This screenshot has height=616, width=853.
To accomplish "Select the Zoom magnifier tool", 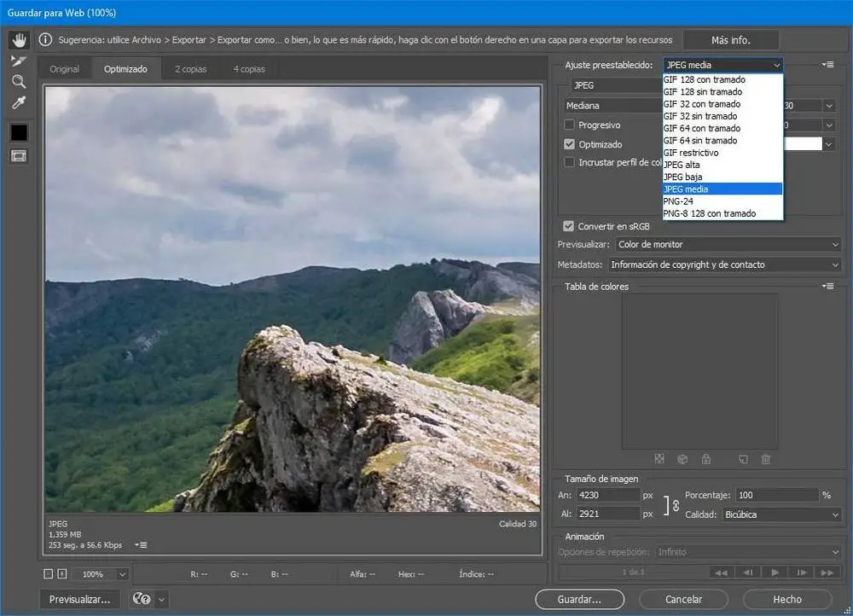I will (x=19, y=82).
